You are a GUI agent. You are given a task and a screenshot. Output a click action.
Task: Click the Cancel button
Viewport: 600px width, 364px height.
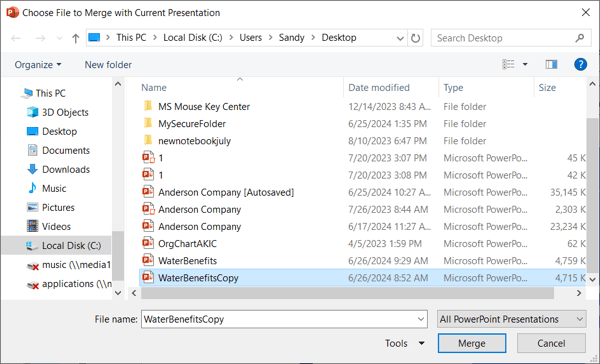[551, 343]
